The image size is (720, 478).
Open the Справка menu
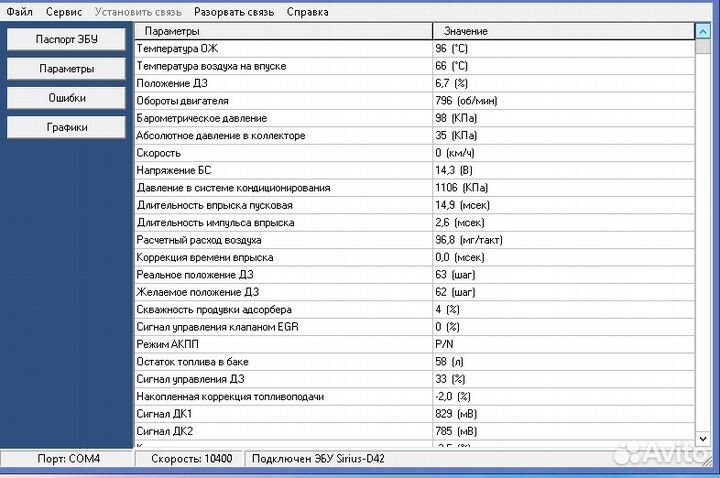(307, 12)
